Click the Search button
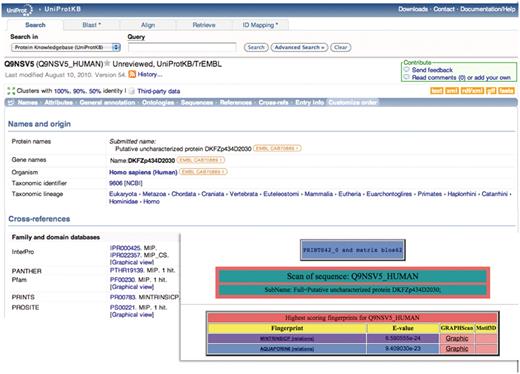The width and height of the screenshot is (520, 374). (256, 47)
